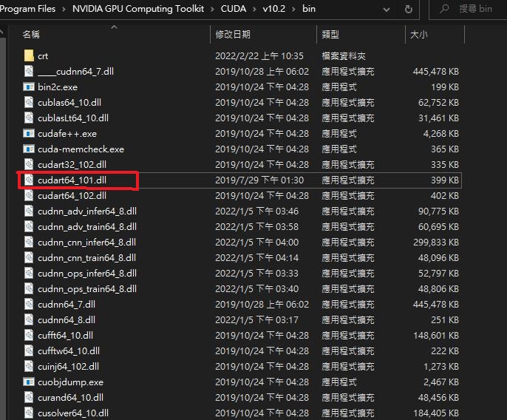Open the crt folder icon
This screenshot has height=420, width=507.
coord(29,55)
